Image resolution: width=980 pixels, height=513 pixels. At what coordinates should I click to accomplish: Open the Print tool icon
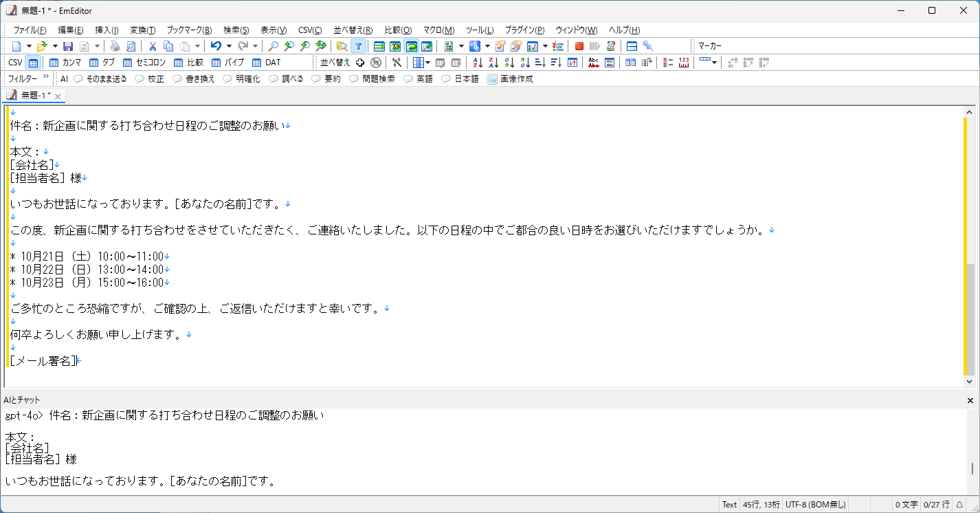[x=115, y=45]
